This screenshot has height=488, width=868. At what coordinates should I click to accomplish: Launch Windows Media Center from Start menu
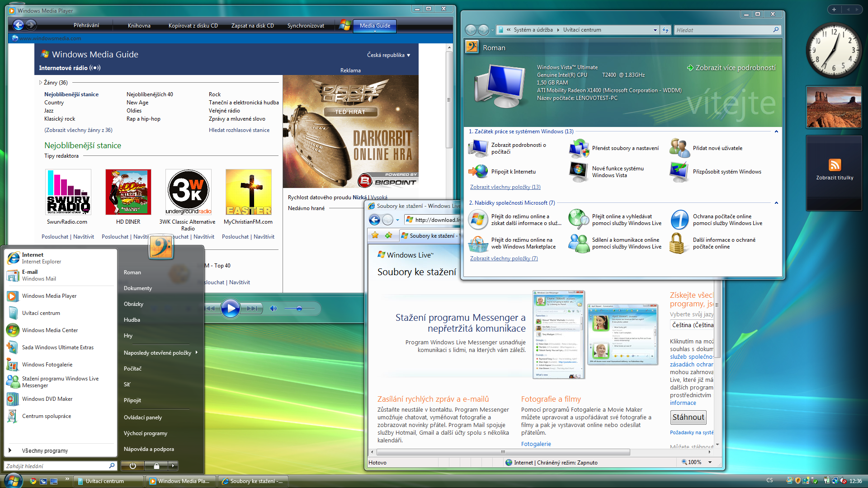point(61,330)
